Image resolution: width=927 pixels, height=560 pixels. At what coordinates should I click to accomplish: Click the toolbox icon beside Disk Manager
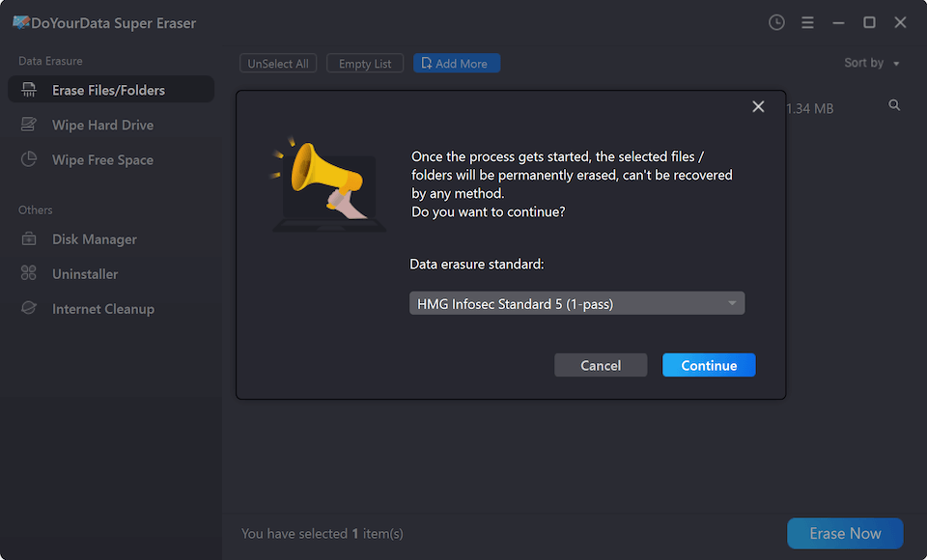(x=28, y=238)
